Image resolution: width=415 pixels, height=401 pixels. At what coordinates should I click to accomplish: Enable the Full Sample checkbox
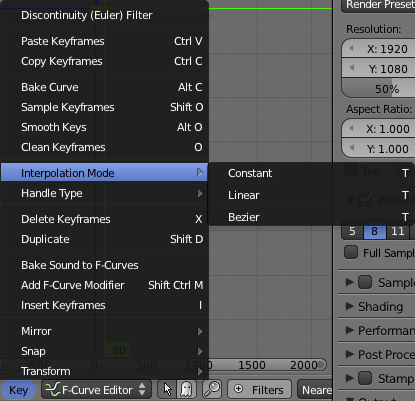(351, 252)
